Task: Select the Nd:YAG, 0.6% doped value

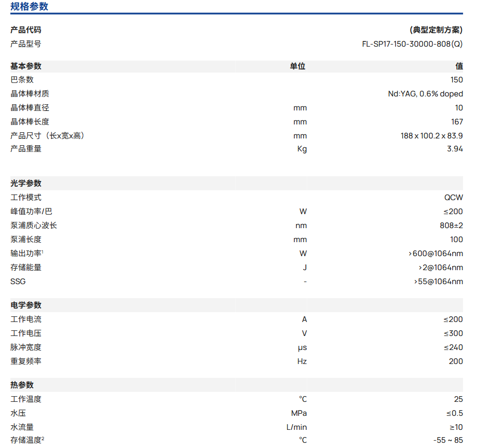Action: pyautogui.click(x=425, y=94)
